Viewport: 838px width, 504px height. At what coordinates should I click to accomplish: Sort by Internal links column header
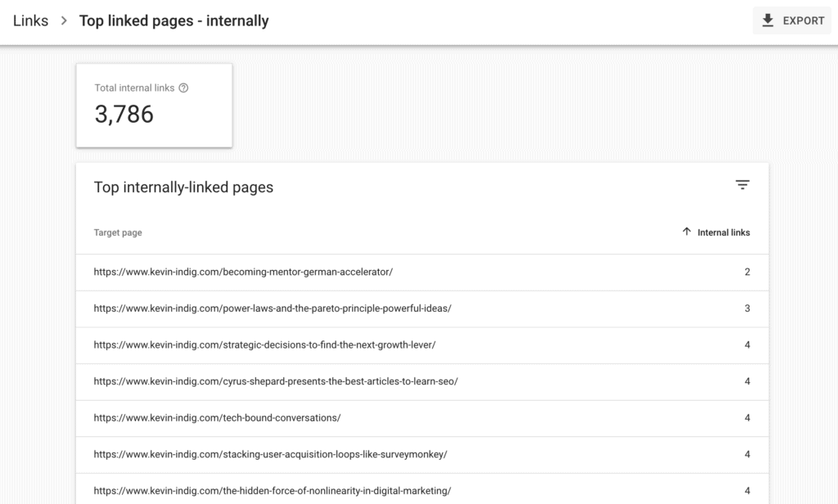pos(723,232)
